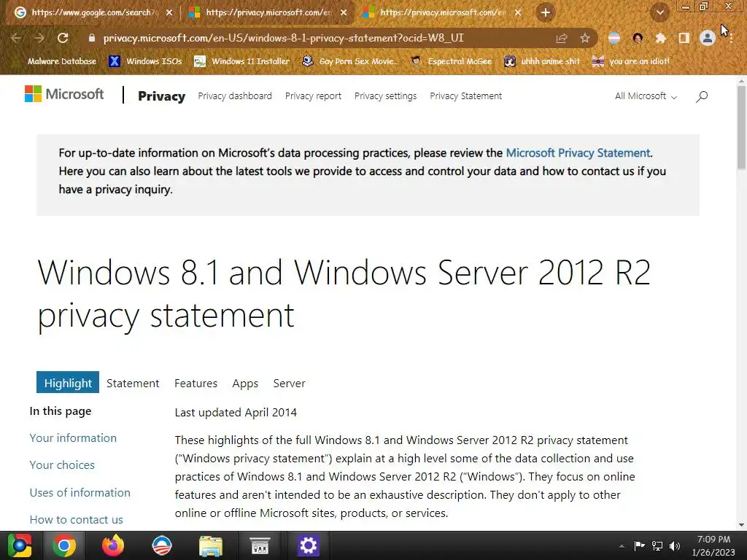
Task: Open the avatar extension icon beside puzzle
Action: [638, 38]
